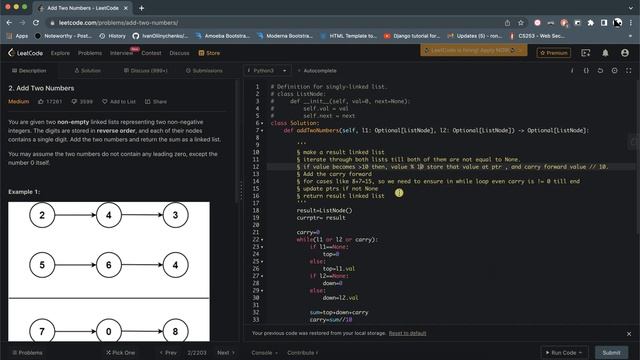Reload the page

tap(36, 23)
